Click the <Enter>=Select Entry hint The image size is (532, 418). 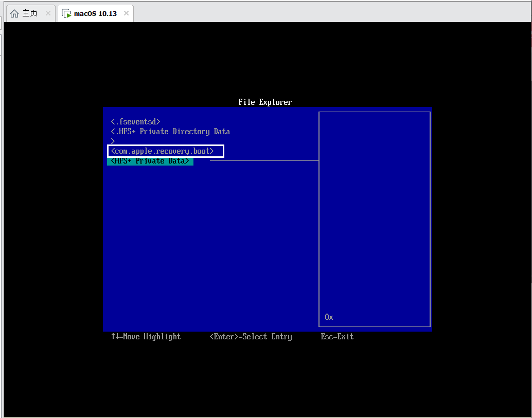[251, 337]
